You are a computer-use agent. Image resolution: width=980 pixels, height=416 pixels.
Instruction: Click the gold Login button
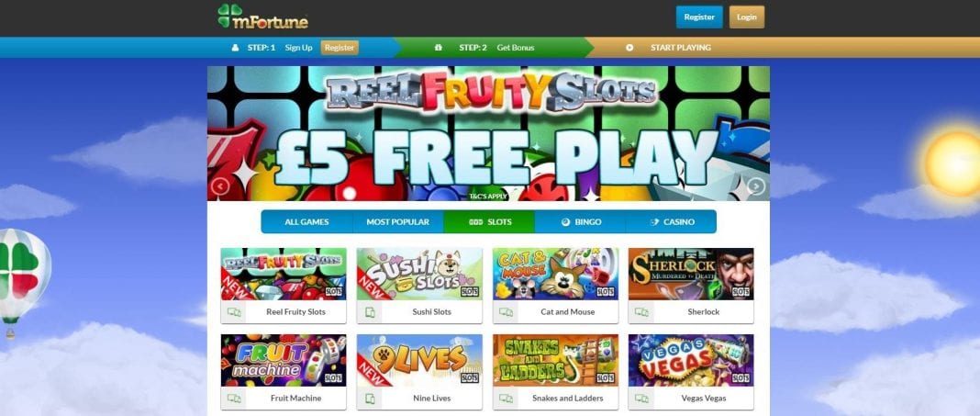tap(746, 17)
